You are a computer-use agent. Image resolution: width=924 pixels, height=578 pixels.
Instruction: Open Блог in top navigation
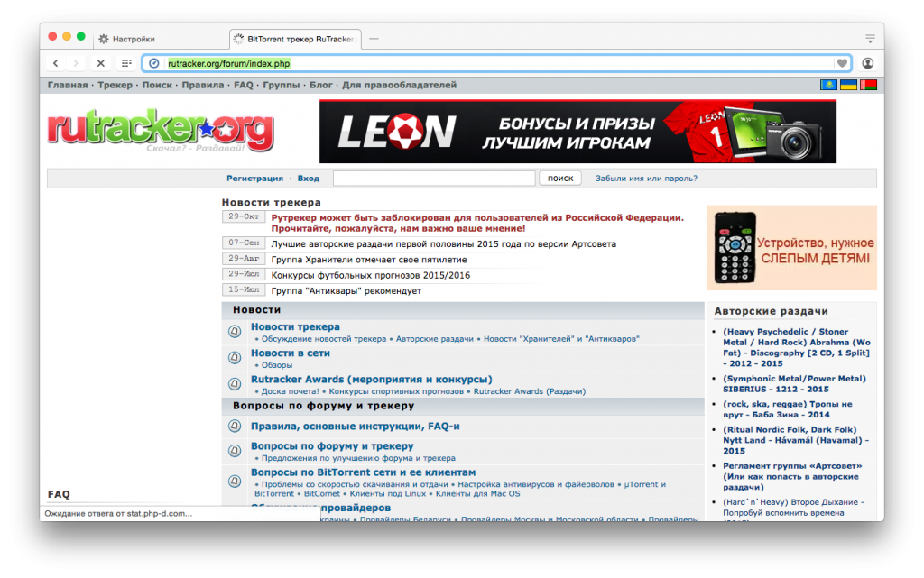[321, 86]
